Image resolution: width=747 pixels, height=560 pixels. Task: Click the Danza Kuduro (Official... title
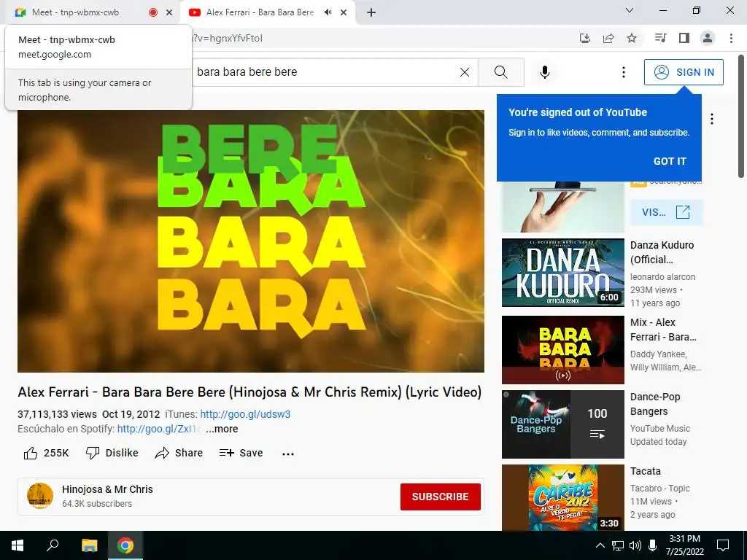coord(662,252)
